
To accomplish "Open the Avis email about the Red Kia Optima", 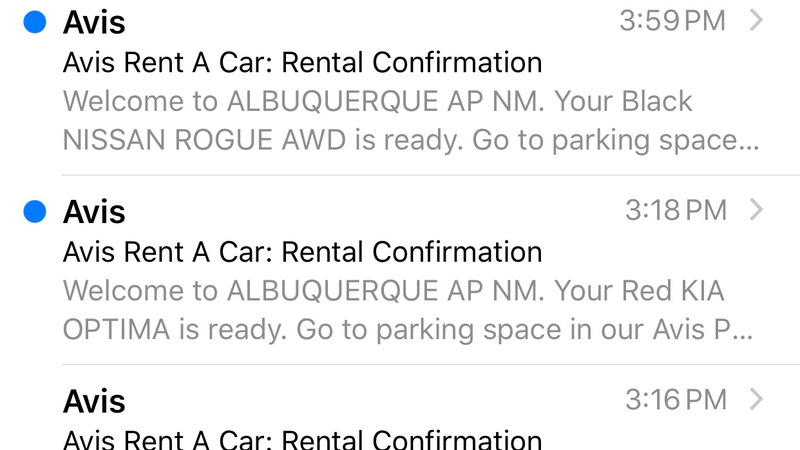I will [x=400, y=270].
